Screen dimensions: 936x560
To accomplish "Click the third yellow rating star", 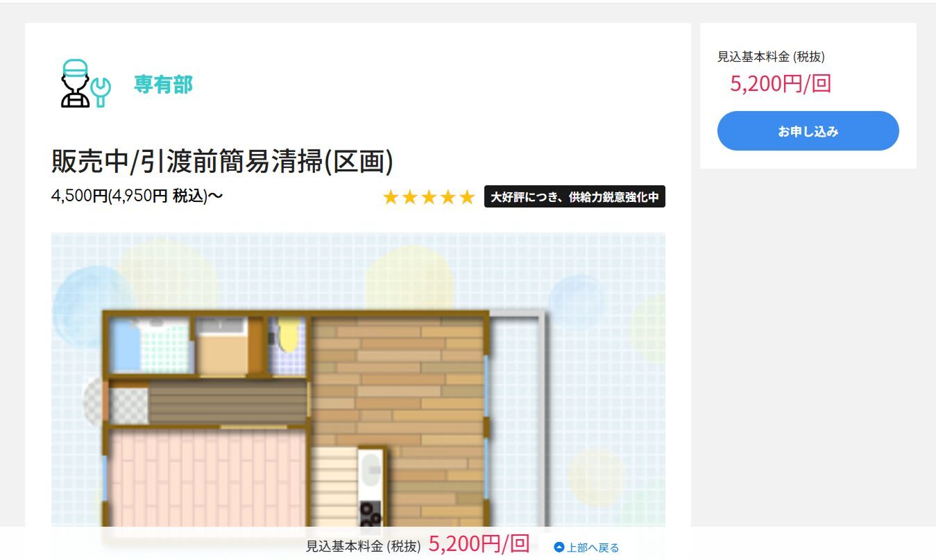I will pos(429,197).
